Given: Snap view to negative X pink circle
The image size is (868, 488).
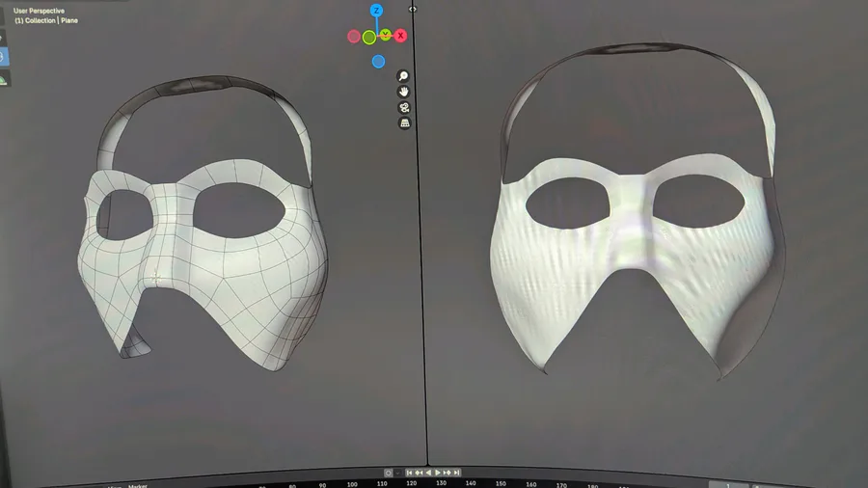Looking at the screenshot, I should tap(354, 37).
